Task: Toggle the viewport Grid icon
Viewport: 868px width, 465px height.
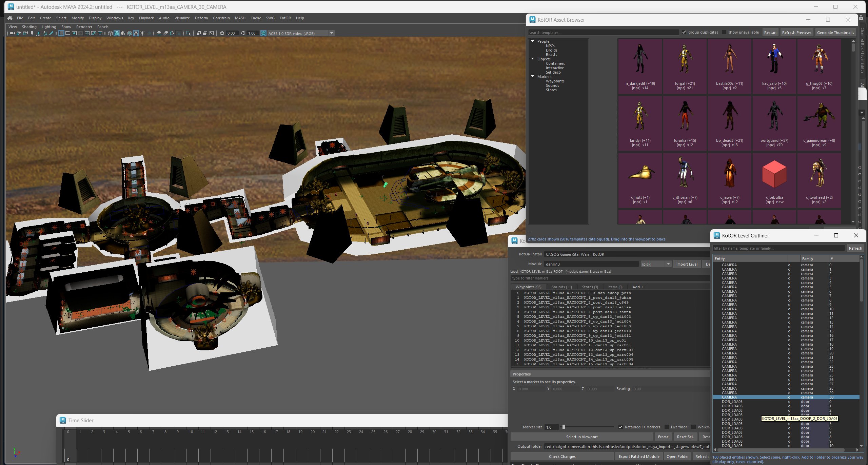Action: (x=61, y=33)
